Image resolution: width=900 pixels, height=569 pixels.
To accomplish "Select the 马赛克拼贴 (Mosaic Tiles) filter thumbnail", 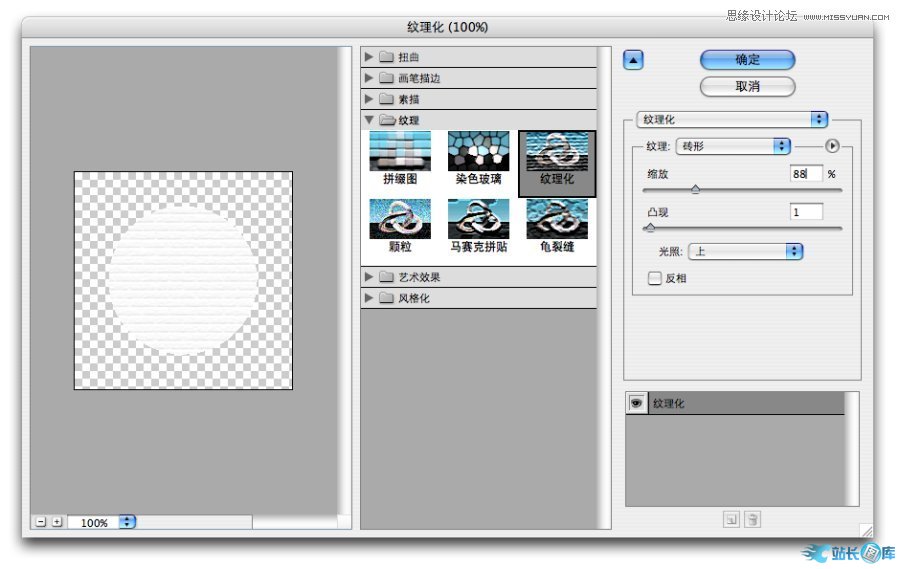I will click(478, 219).
